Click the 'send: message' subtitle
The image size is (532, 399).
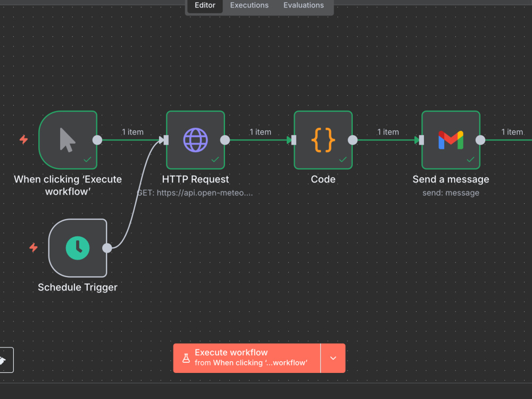point(451,193)
